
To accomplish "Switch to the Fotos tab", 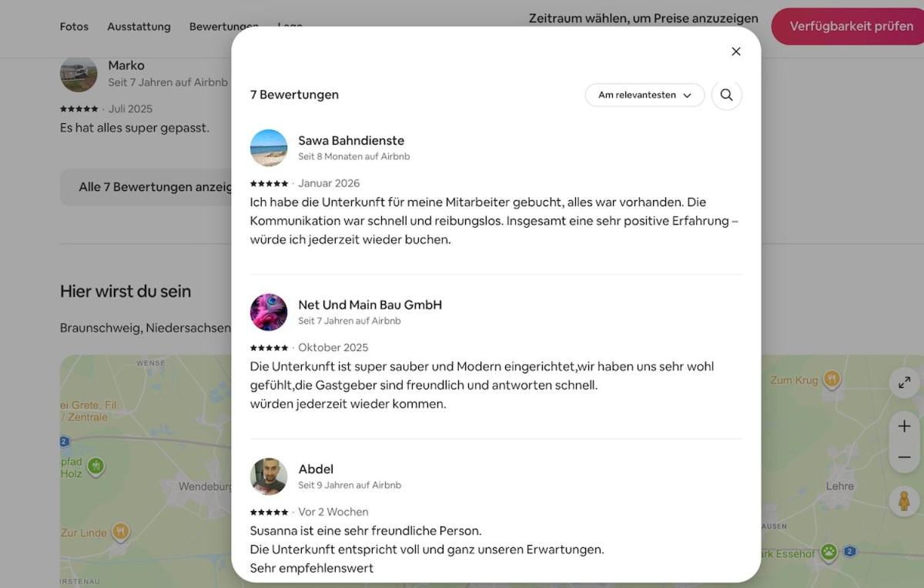I will tap(74, 27).
